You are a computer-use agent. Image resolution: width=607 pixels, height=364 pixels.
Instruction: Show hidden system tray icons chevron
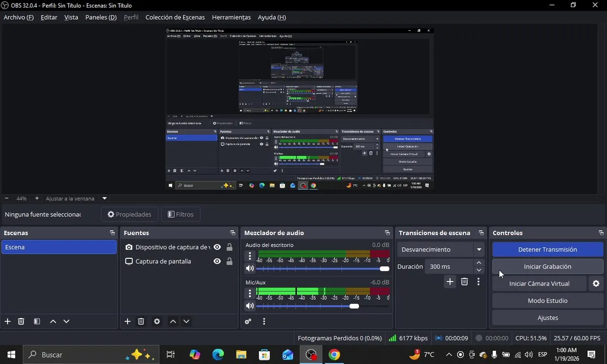(x=448, y=355)
